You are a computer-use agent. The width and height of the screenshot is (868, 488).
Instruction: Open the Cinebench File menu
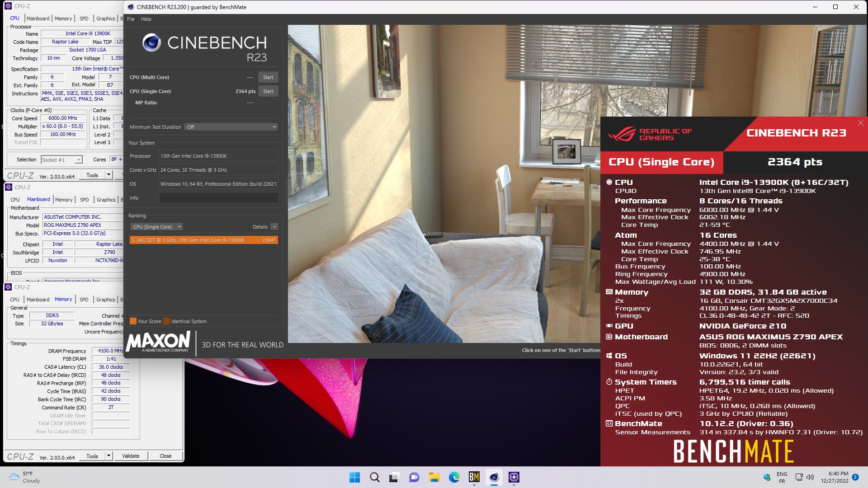point(131,19)
